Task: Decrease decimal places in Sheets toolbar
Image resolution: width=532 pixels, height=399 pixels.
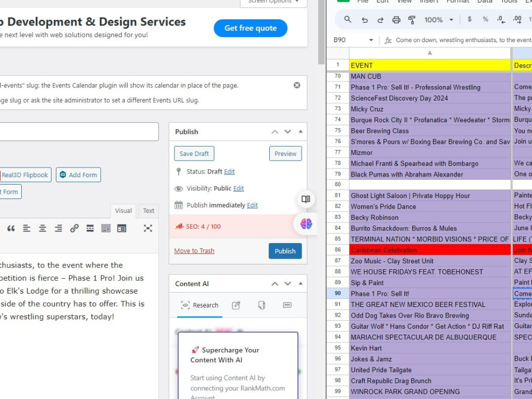Action: pos(501,20)
